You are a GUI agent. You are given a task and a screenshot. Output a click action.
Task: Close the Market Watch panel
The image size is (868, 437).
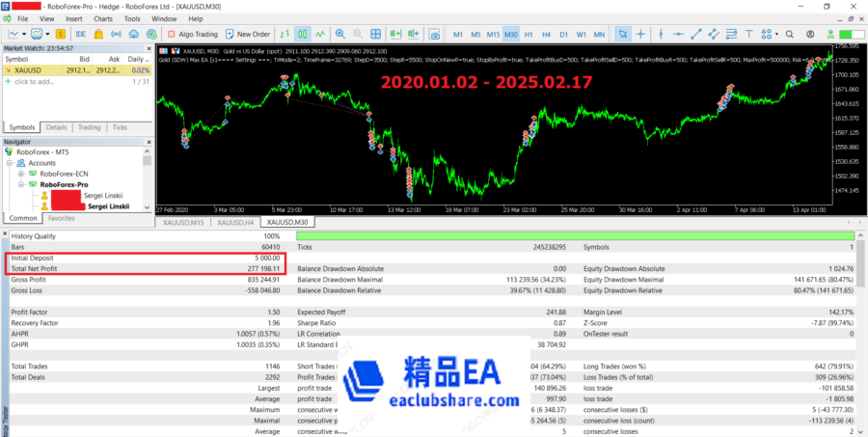pyautogui.click(x=148, y=48)
